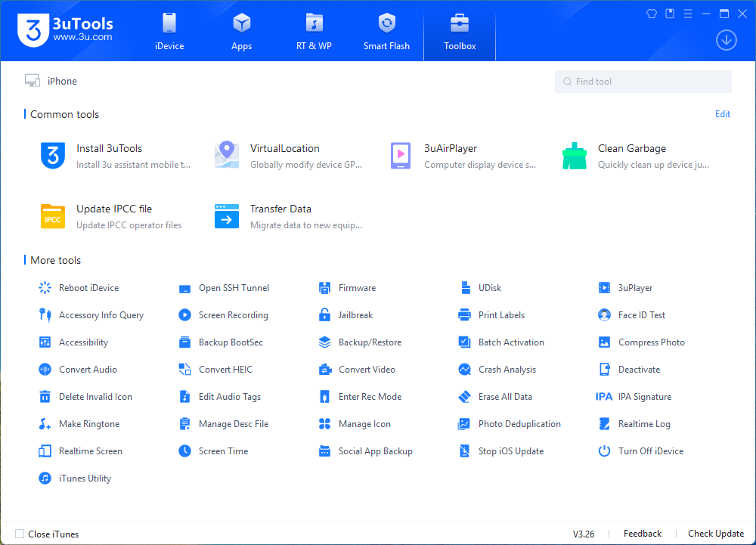Click the Convert HEIC icon
This screenshot has width=756, height=545.
[184, 369]
